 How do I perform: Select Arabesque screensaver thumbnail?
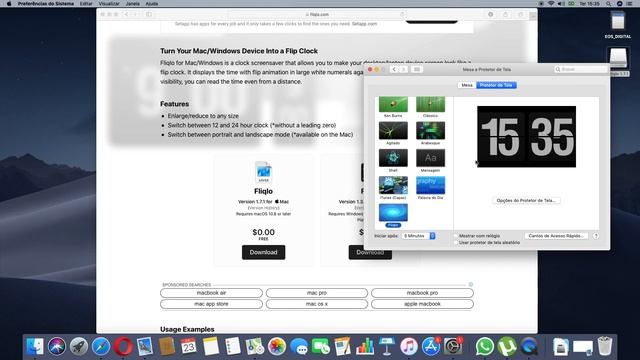pyautogui.click(x=430, y=131)
